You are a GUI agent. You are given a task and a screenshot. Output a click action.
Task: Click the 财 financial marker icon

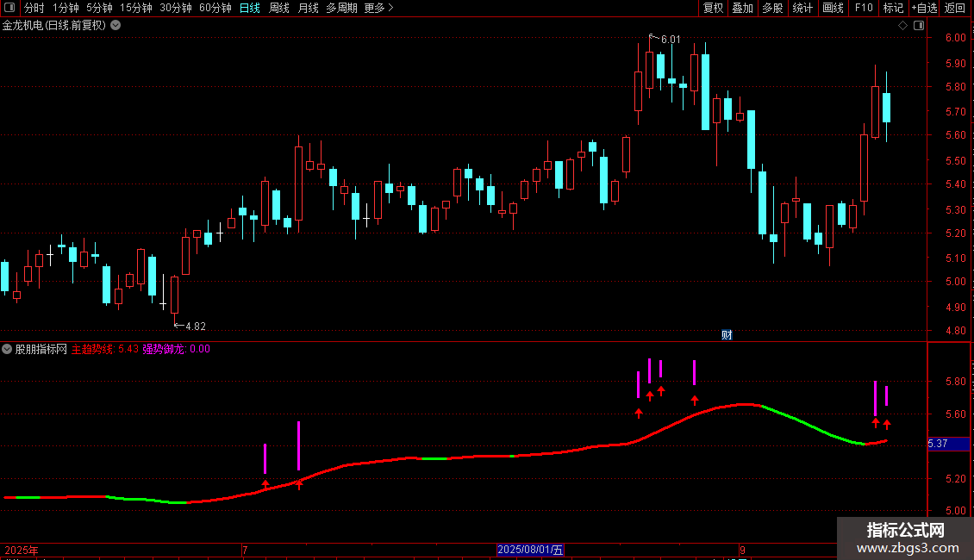coord(727,335)
